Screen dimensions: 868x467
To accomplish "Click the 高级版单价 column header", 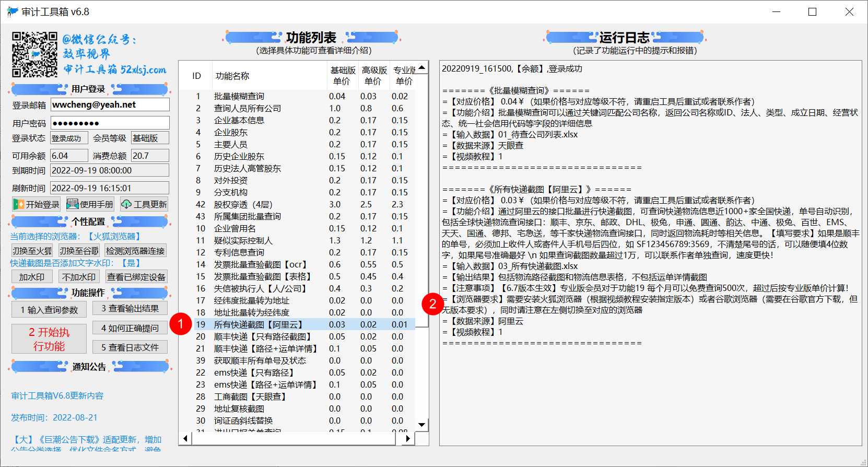I will (374, 76).
